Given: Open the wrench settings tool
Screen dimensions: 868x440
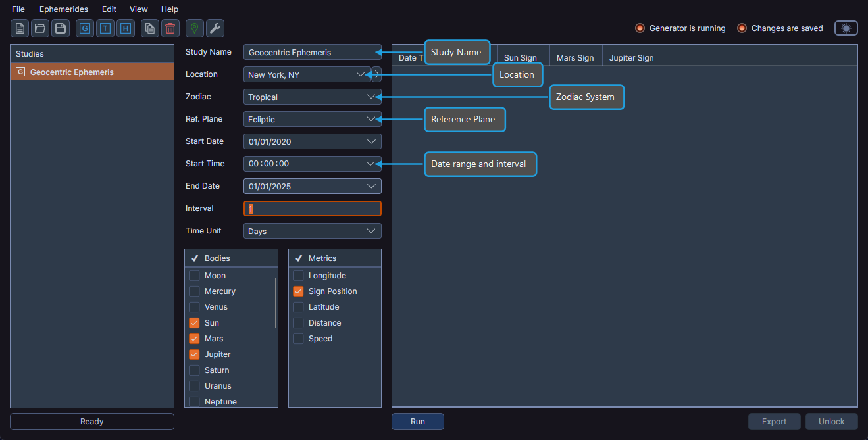Looking at the screenshot, I should tap(215, 28).
